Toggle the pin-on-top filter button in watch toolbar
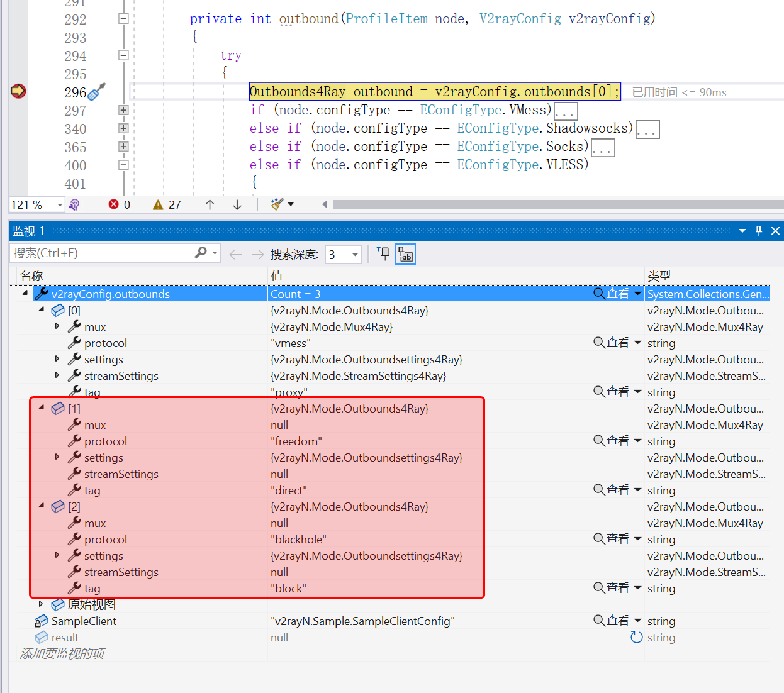Viewport: 784px width, 693px height. [383, 253]
